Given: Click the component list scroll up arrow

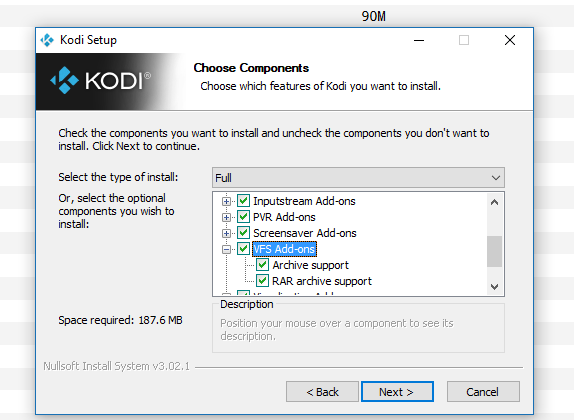Looking at the screenshot, I should [x=495, y=202].
